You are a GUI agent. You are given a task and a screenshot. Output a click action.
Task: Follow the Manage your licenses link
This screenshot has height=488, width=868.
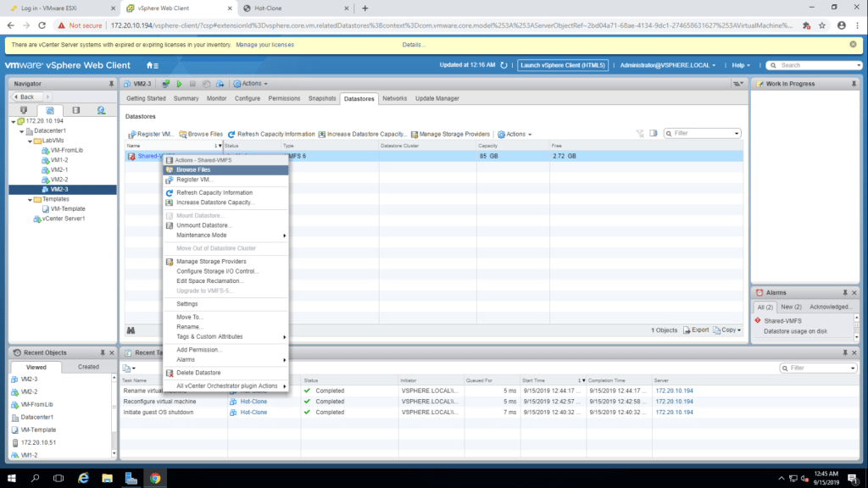point(264,44)
